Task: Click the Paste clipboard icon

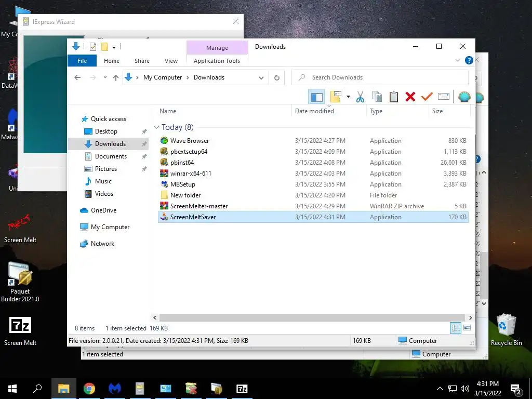Action: tap(394, 97)
